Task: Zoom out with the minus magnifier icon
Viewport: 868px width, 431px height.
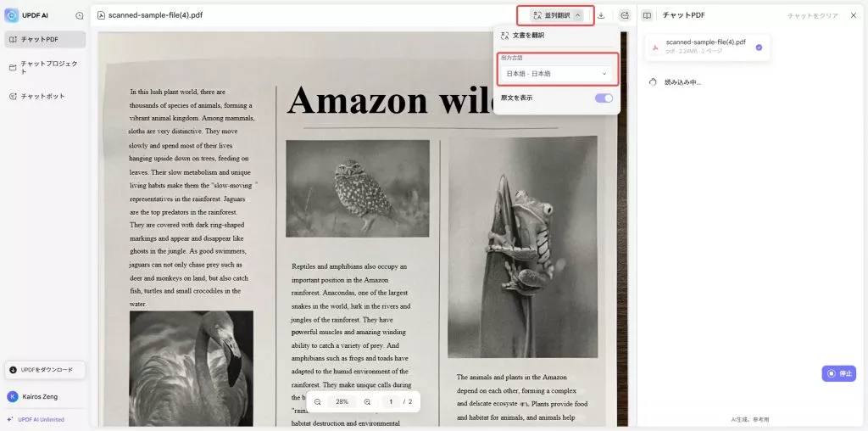Action: pos(318,401)
